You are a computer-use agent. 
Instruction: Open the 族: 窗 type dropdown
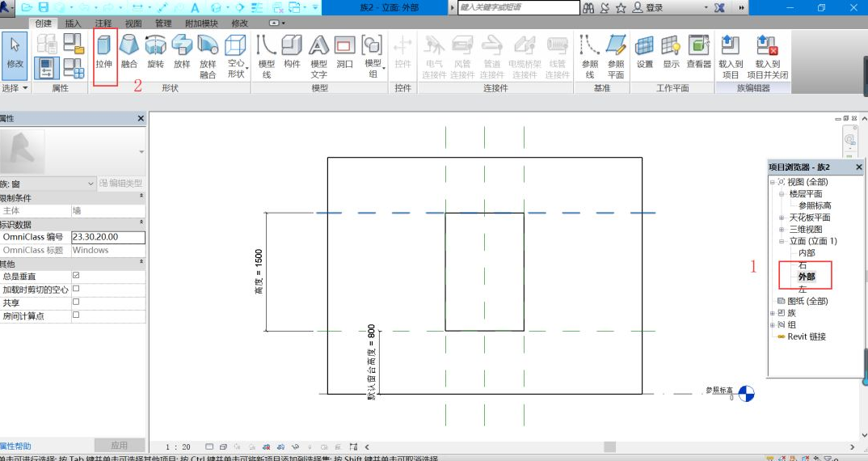(x=91, y=184)
